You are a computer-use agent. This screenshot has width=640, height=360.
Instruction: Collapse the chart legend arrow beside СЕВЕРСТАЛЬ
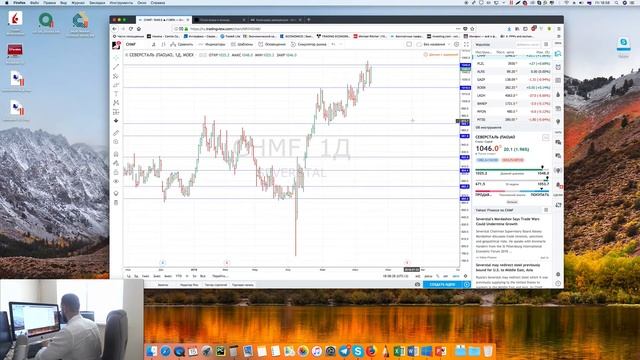pyautogui.click(x=127, y=55)
